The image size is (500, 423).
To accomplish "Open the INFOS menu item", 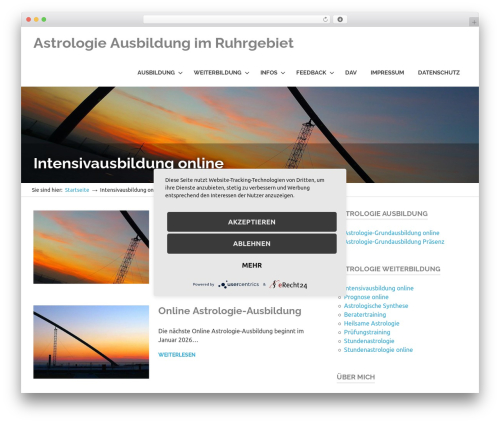I will [x=269, y=73].
